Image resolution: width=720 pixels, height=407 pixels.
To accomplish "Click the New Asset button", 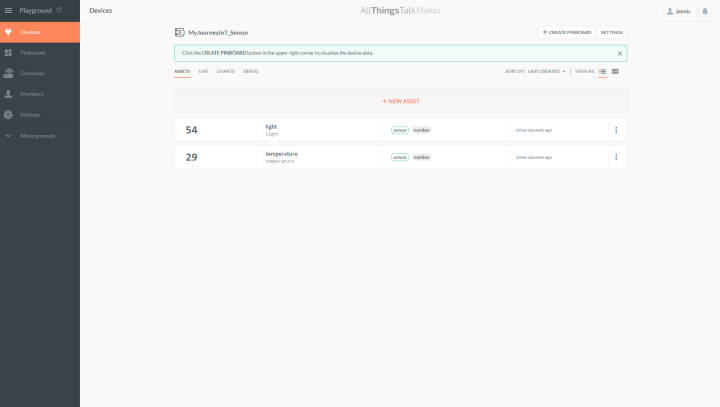I will tap(400, 101).
